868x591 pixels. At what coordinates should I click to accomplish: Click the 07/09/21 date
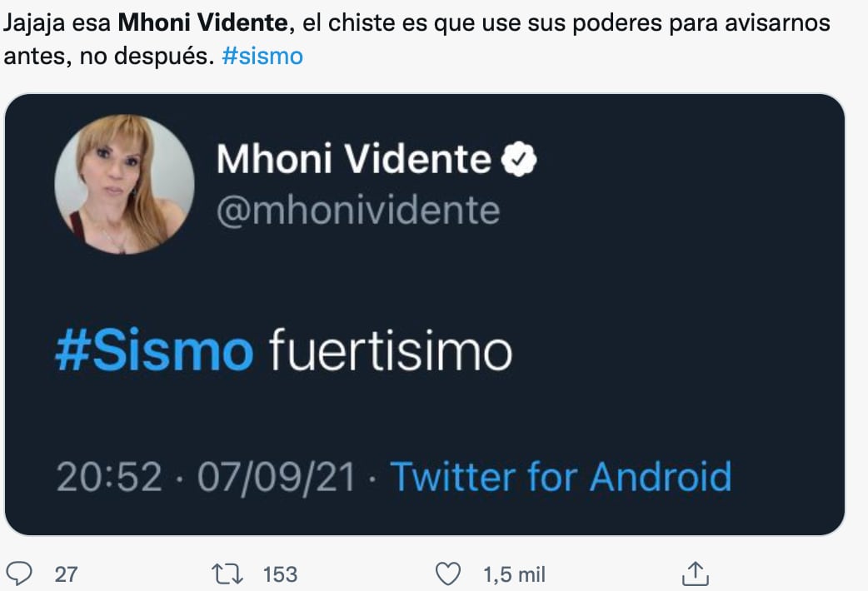click(275, 477)
